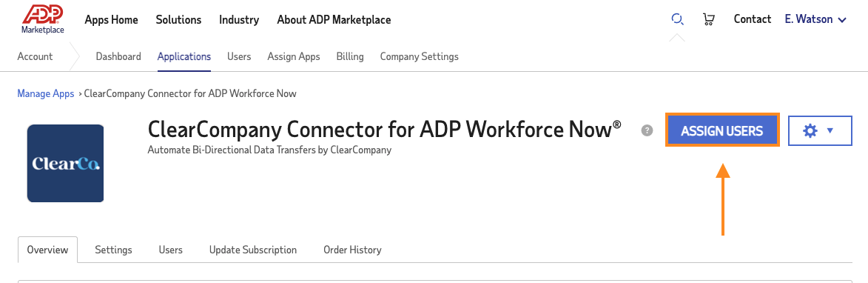Image resolution: width=868 pixels, height=283 pixels.
Task: Expand the E. Watson account menu
Action: (x=815, y=19)
